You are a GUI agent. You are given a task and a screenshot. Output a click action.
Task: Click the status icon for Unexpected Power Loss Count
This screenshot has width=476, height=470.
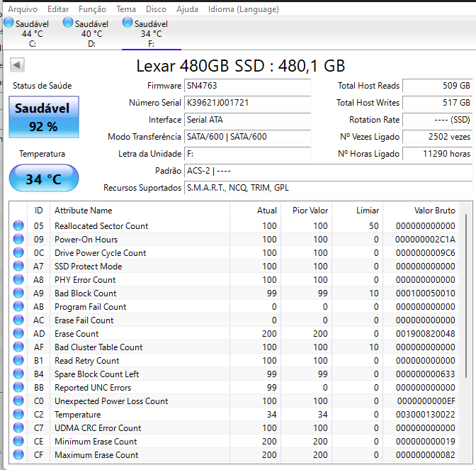point(18,401)
